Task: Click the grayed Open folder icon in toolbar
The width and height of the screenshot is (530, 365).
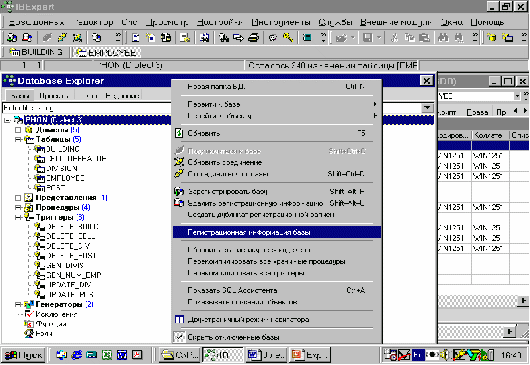Action: [x=341, y=38]
